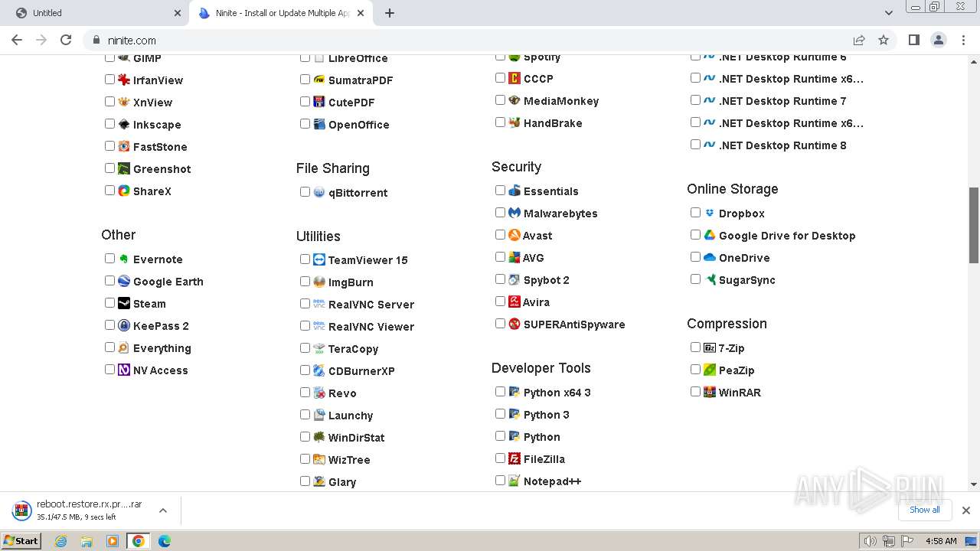Viewport: 980px width, 551px height.
Task: Tick the SugarSync checkbox
Action: 695,279
